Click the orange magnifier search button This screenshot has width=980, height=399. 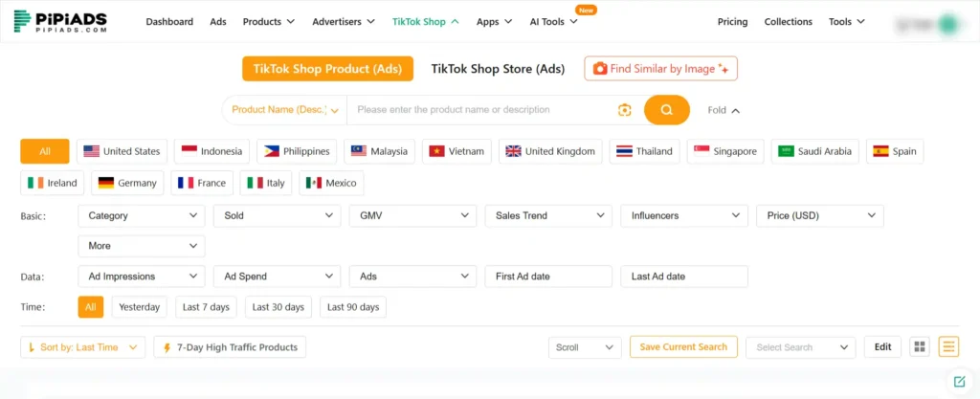tap(667, 110)
